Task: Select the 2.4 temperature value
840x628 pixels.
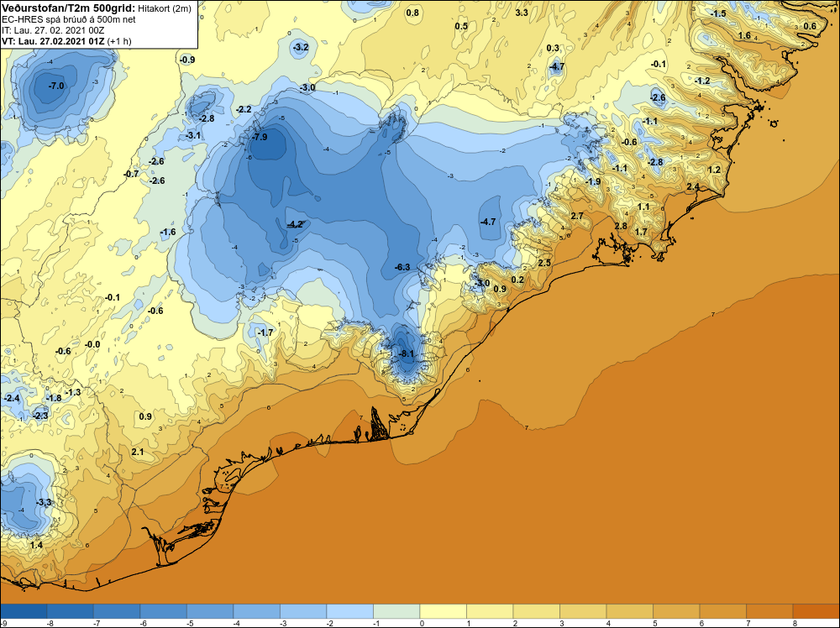Action: 693,187
